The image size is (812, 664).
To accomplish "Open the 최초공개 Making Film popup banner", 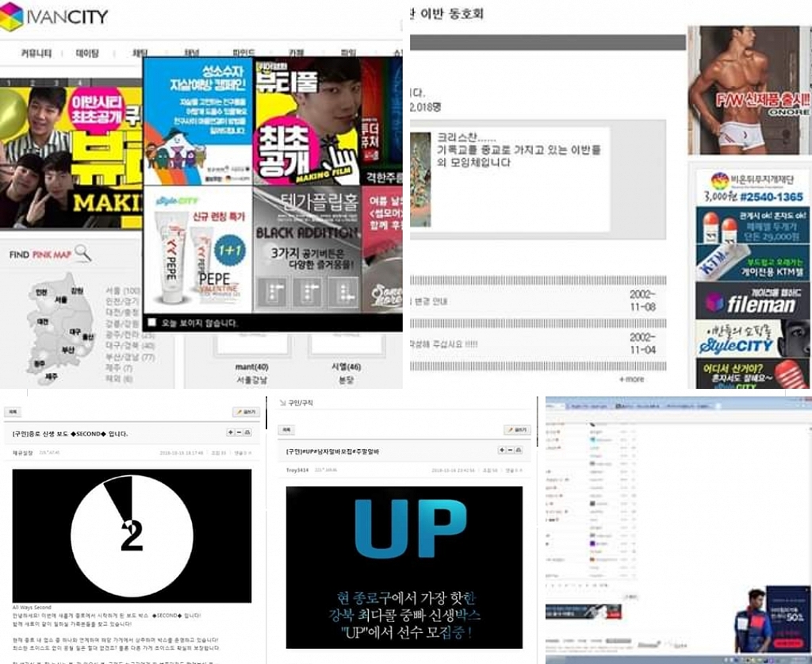I will [x=307, y=121].
